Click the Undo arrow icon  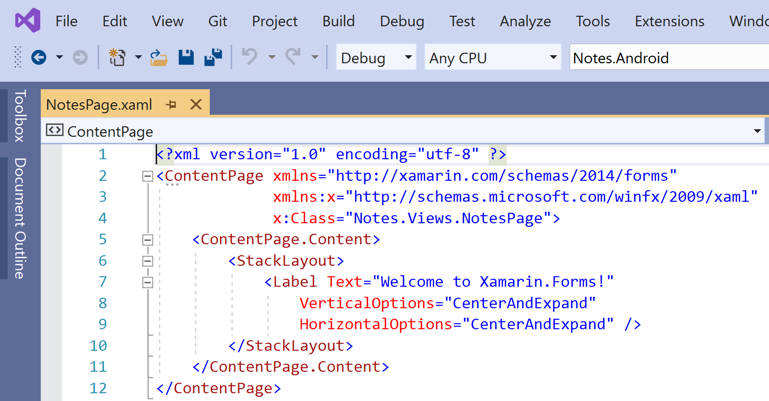pos(250,58)
